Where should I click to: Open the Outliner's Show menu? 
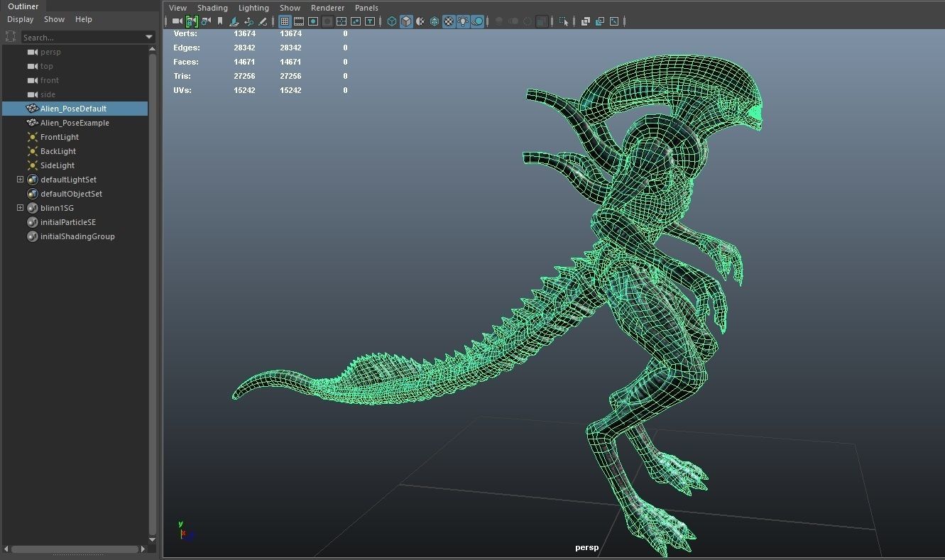54,19
